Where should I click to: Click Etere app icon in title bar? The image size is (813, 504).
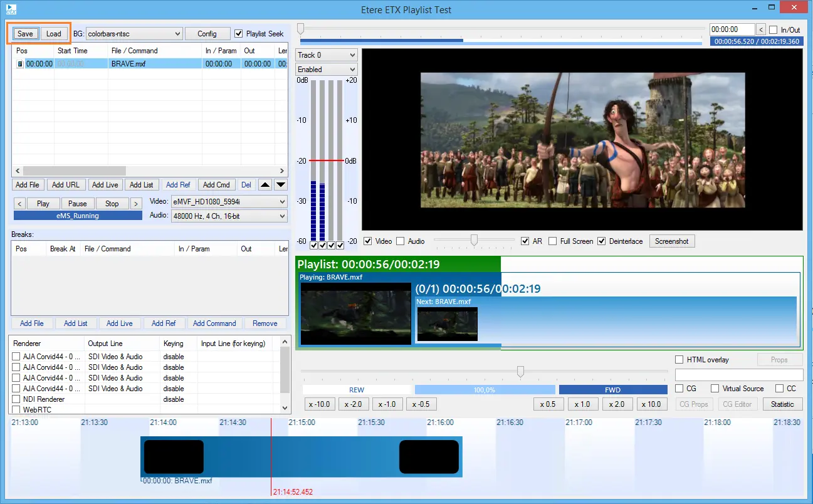(x=11, y=9)
